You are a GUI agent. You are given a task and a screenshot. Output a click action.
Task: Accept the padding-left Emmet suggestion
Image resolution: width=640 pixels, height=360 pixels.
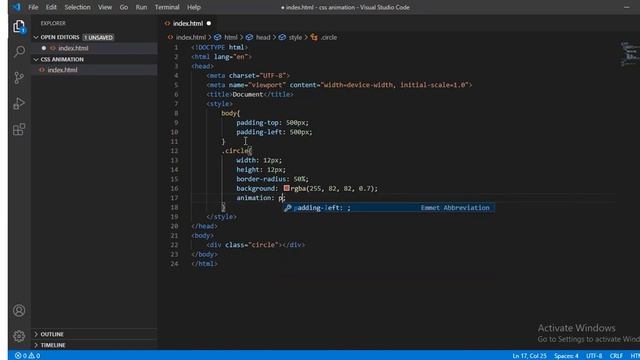(389, 208)
